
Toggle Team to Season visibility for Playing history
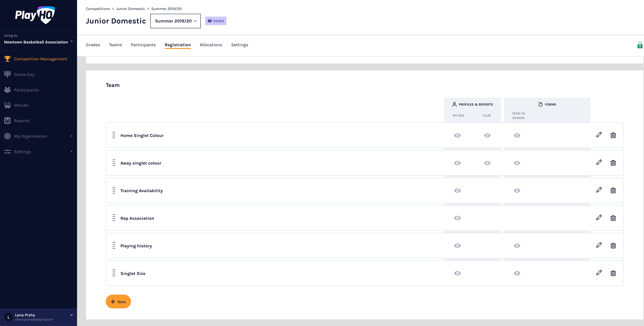(x=517, y=246)
